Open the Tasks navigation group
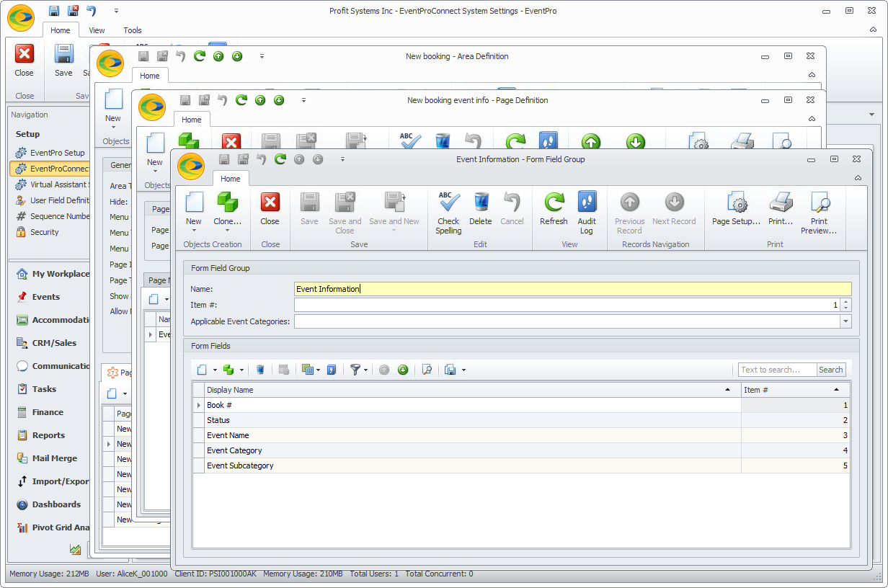This screenshot has width=888, height=588. pyautogui.click(x=44, y=389)
